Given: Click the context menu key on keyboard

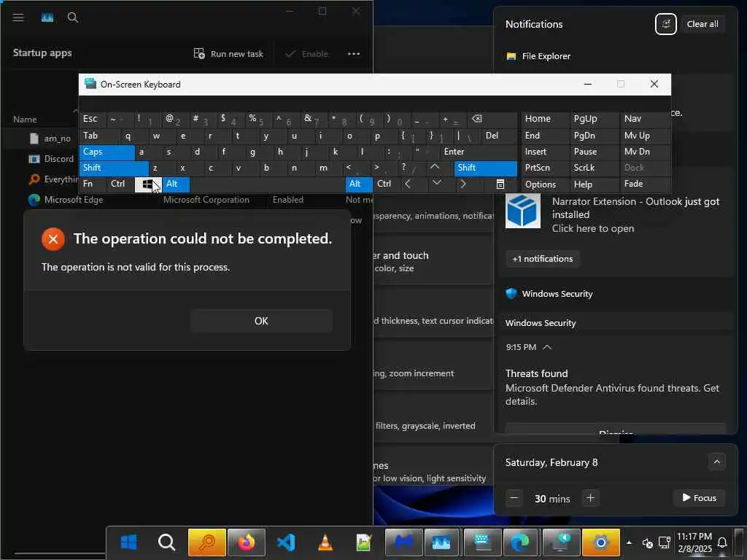Looking at the screenshot, I should (x=500, y=184).
